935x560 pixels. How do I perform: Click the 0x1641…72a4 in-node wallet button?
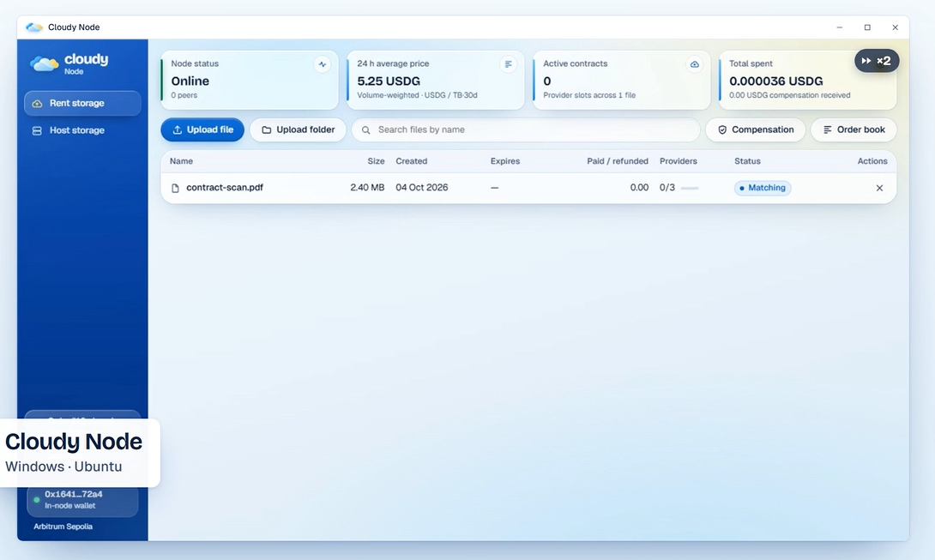[x=82, y=500]
